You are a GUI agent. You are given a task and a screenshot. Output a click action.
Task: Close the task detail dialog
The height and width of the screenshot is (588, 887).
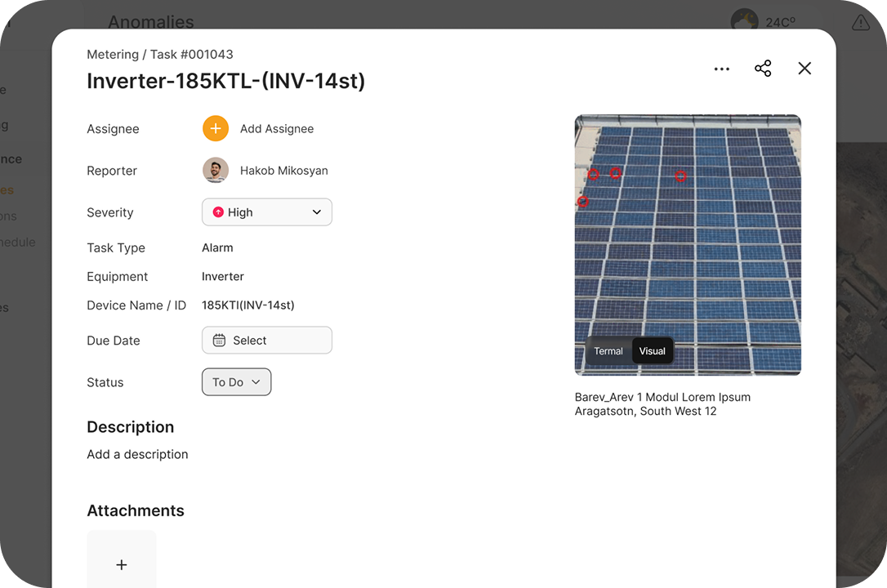click(x=805, y=69)
